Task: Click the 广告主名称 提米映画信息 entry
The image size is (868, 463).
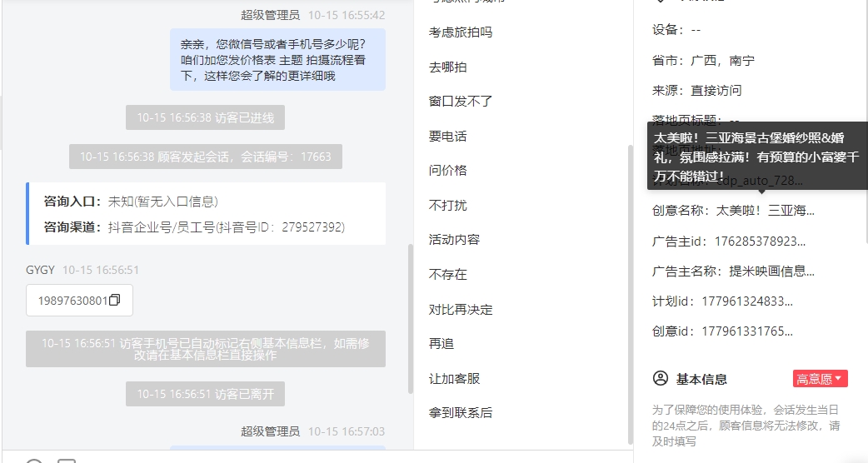Action: pyautogui.click(x=733, y=271)
